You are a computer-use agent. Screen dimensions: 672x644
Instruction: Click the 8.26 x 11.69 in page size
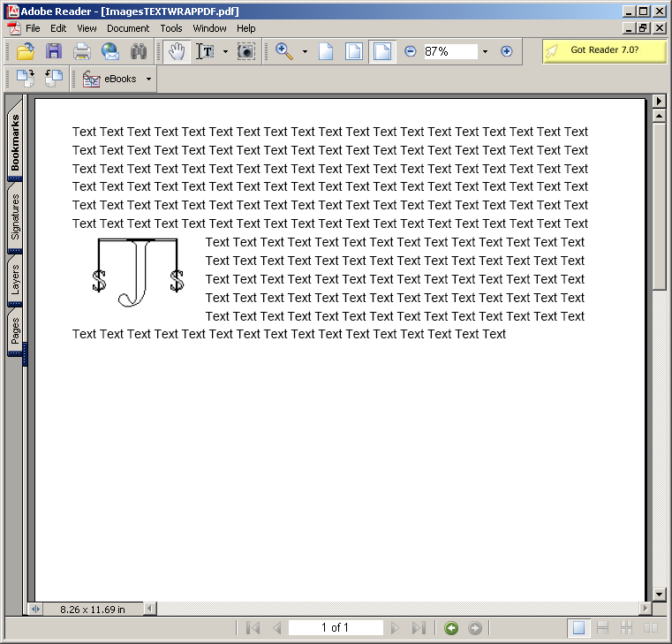tap(93, 610)
